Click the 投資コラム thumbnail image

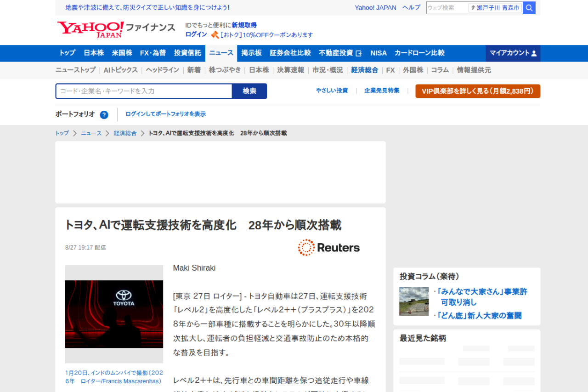[414, 301]
